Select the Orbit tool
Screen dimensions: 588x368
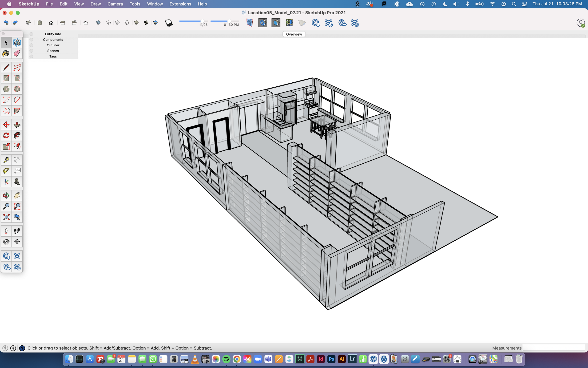[x=6, y=195]
